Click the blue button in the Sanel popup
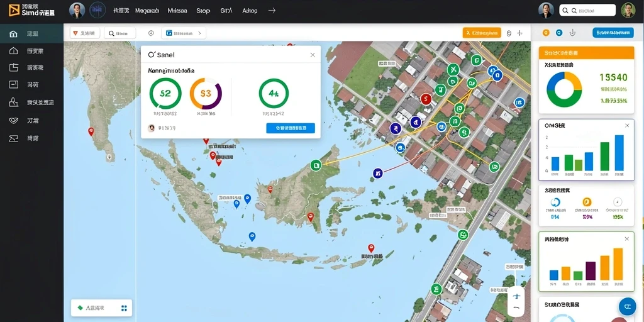 tap(291, 128)
